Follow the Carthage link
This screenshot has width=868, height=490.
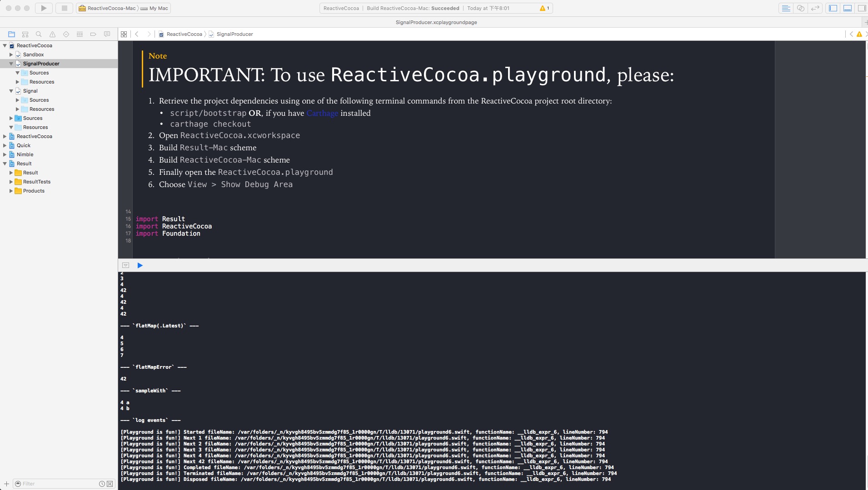click(x=322, y=113)
